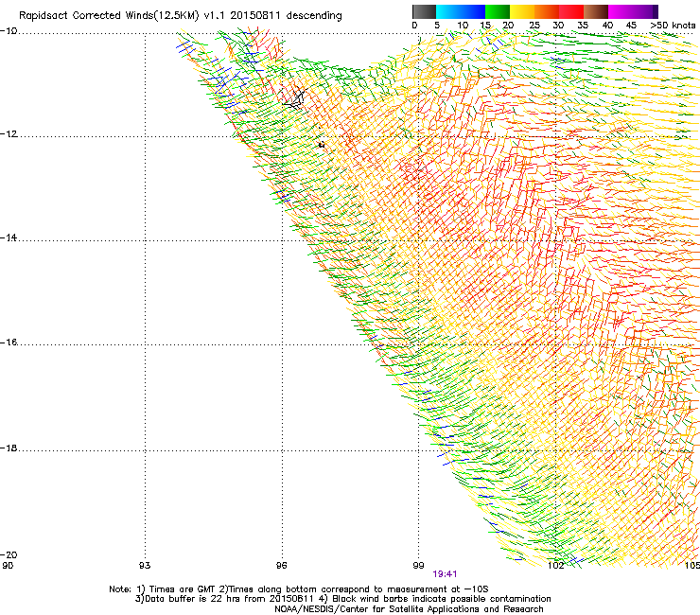700x615 pixels.
Task: Click the black contaminated wind barb on the map
Action: [x=294, y=100]
